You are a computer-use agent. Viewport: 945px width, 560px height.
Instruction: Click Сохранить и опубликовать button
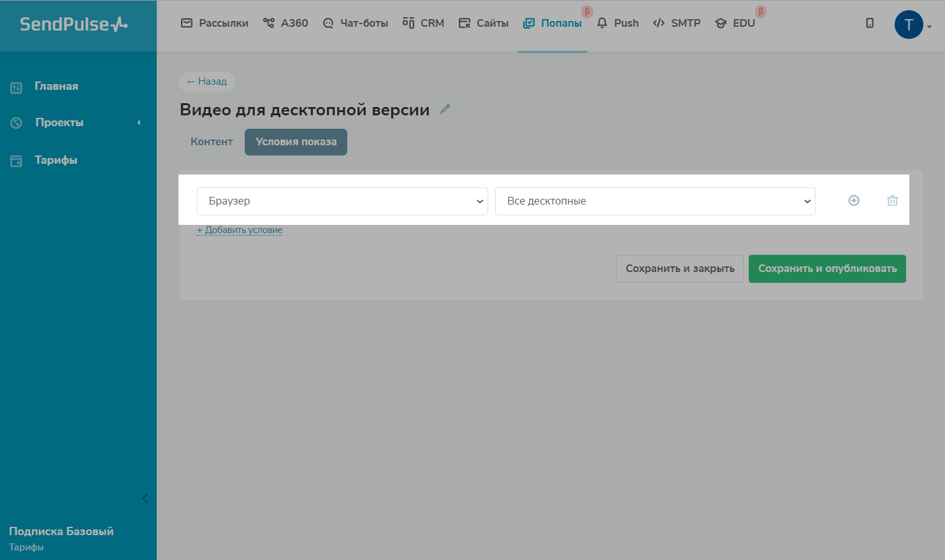click(826, 269)
